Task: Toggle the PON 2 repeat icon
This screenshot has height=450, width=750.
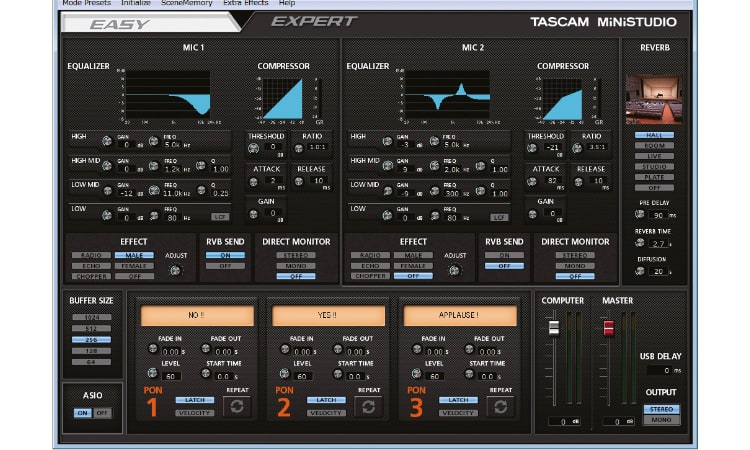Action: 368,406
